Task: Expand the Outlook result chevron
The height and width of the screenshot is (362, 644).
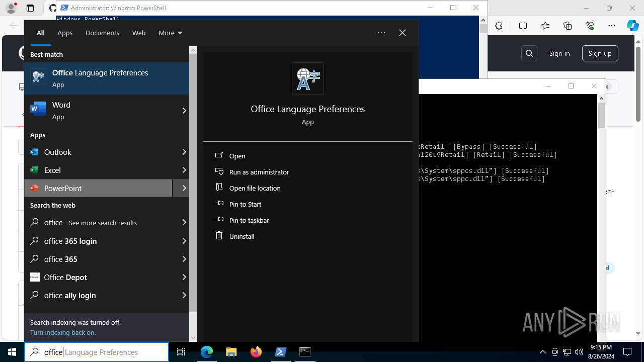Action: click(184, 152)
